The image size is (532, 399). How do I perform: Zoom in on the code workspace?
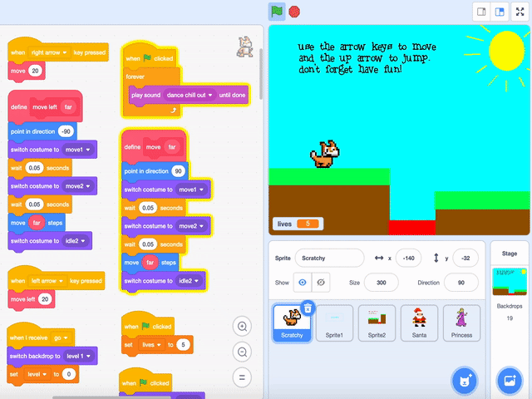[243, 327]
